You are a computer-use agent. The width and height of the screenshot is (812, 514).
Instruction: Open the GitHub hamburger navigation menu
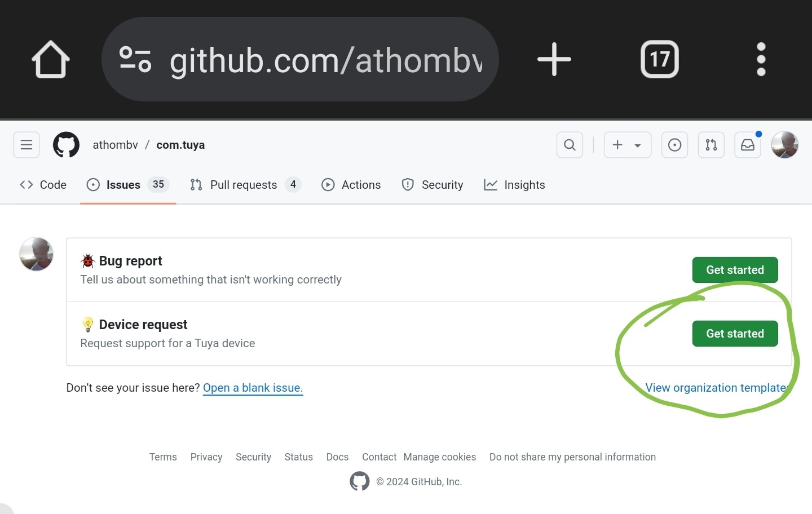27,145
